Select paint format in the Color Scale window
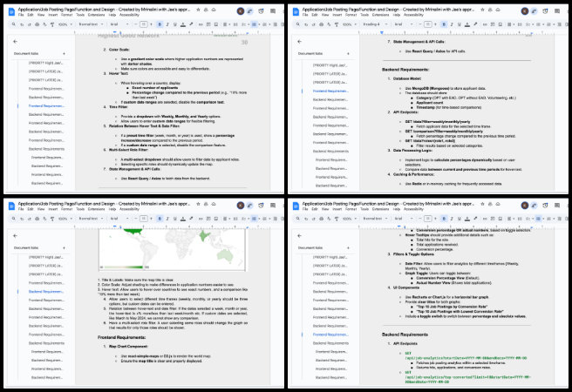The height and width of the screenshot is (392, 572). click(x=51, y=24)
